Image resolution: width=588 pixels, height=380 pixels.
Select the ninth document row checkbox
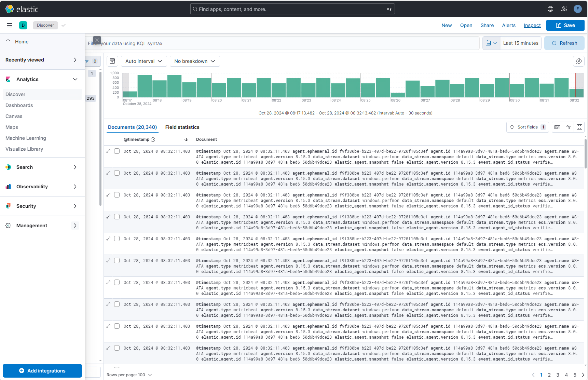(117, 326)
